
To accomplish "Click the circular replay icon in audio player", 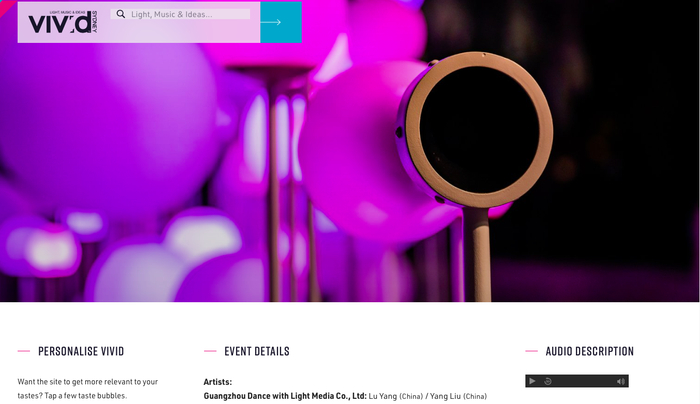I will (x=548, y=381).
